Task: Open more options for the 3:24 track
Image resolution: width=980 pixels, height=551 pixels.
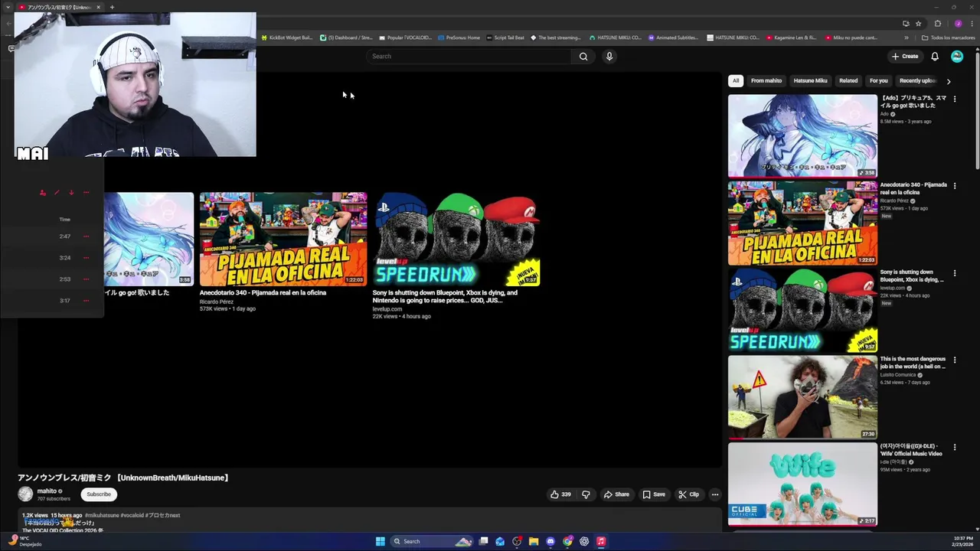Action: (x=86, y=258)
